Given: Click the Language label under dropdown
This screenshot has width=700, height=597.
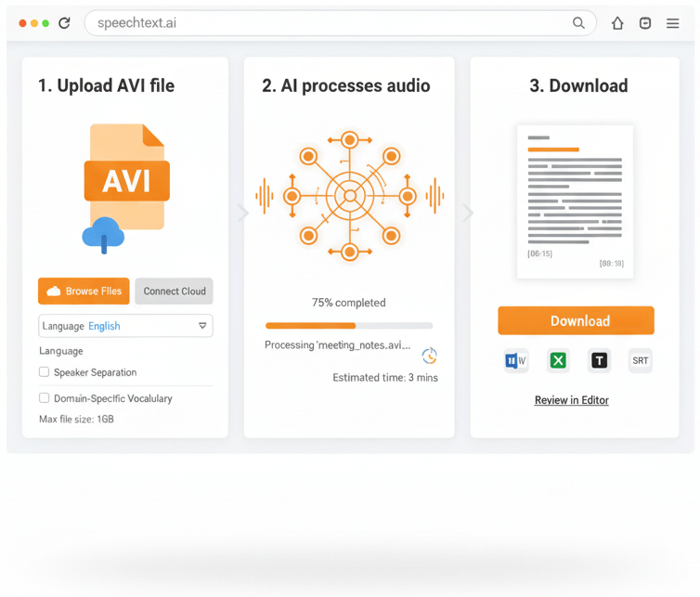Looking at the screenshot, I should point(61,351).
